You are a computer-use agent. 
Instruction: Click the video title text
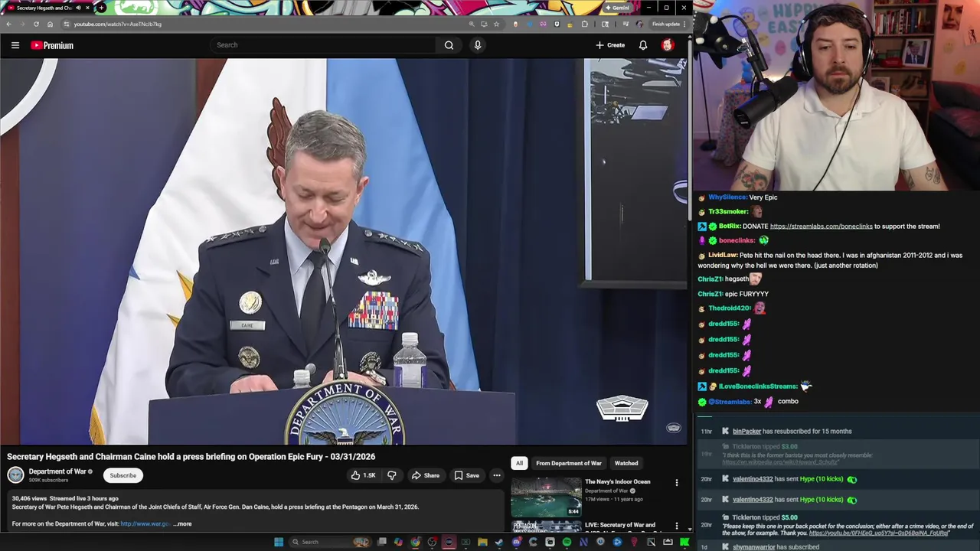pyautogui.click(x=191, y=457)
